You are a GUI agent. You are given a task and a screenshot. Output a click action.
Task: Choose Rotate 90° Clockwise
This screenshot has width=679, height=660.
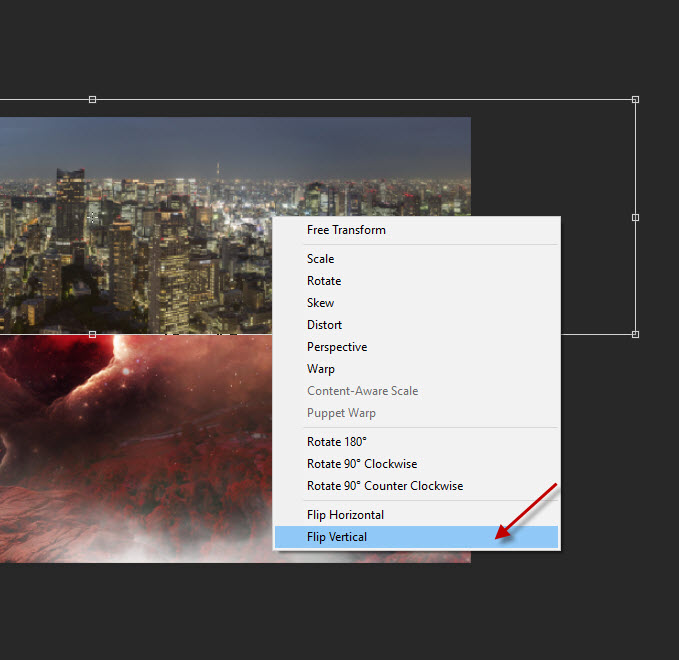(x=362, y=464)
